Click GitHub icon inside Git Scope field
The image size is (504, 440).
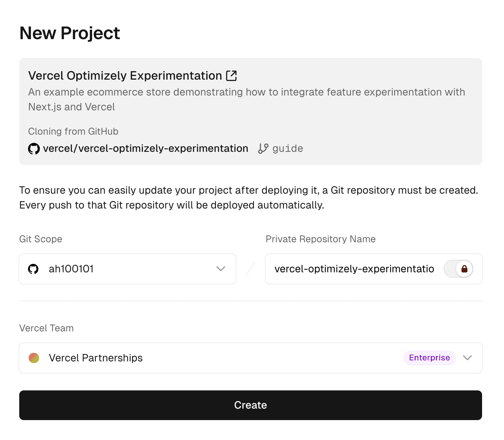pyautogui.click(x=33, y=269)
